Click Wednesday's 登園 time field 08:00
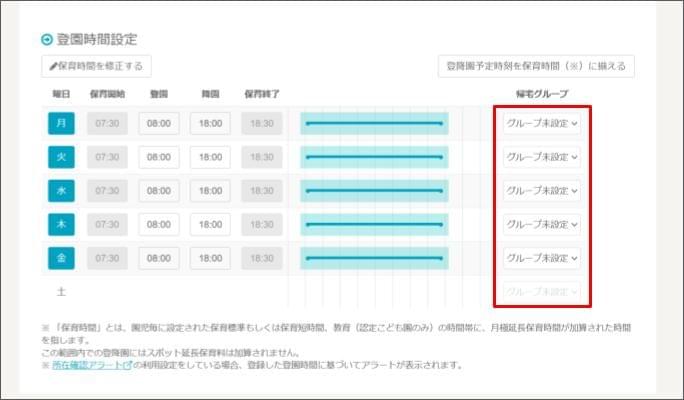The image size is (684, 400). [x=159, y=191]
